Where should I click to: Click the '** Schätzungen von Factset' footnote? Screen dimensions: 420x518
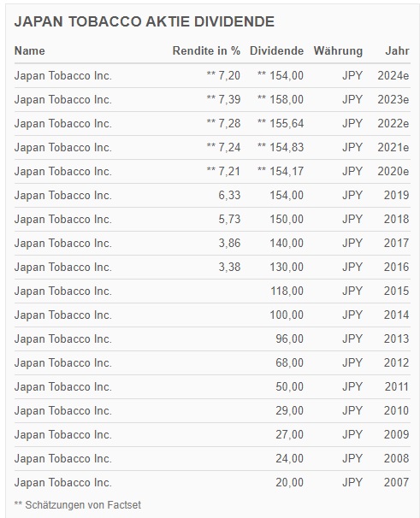click(x=77, y=505)
